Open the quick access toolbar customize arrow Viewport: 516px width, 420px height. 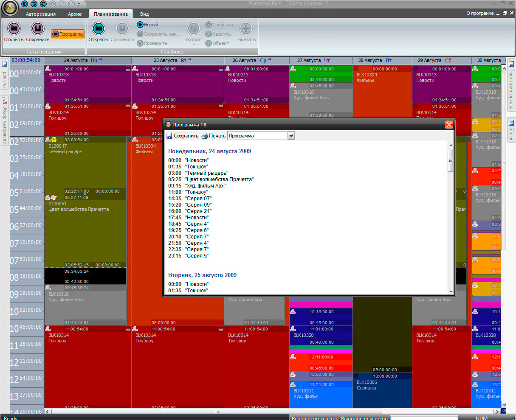point(79,5)
